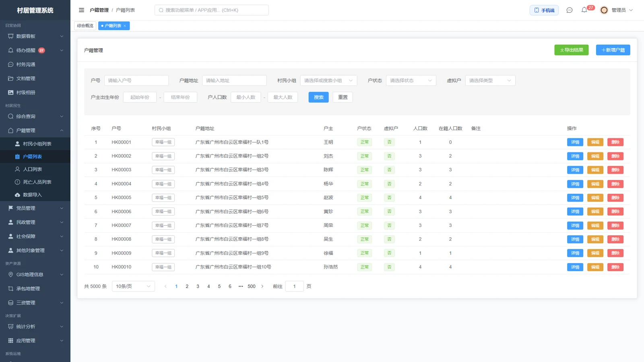Expand the GIS地理信息 menu
This screenshot has height=362, width=644.
[35, 274]
